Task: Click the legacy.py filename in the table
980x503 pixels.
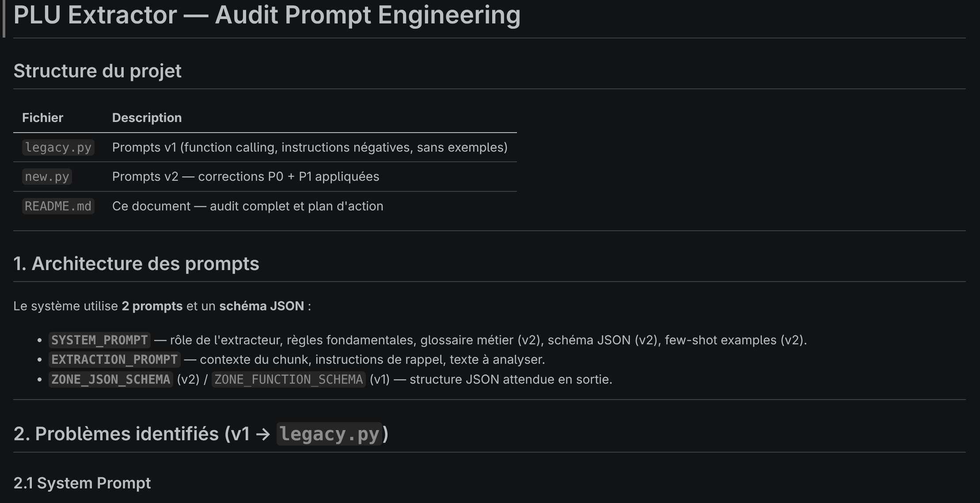Action: click(x=58, y=147)
